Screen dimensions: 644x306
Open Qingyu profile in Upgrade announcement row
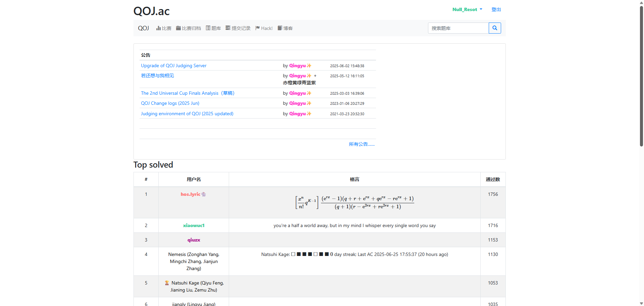[298, 65]
